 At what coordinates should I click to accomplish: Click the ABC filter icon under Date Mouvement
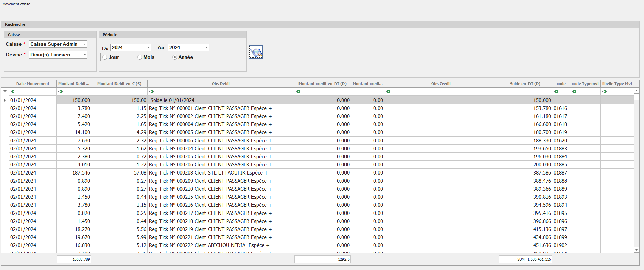tap(13, 92)
